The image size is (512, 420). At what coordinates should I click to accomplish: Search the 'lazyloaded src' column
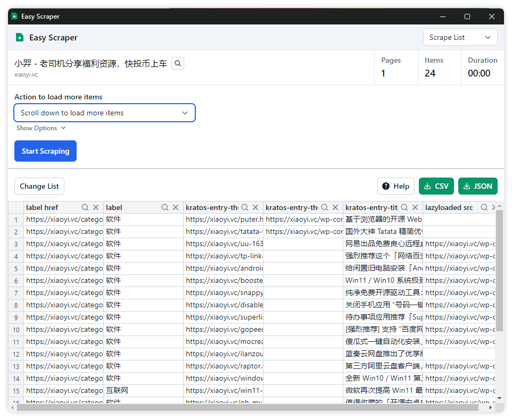click(x=484, y=207)
